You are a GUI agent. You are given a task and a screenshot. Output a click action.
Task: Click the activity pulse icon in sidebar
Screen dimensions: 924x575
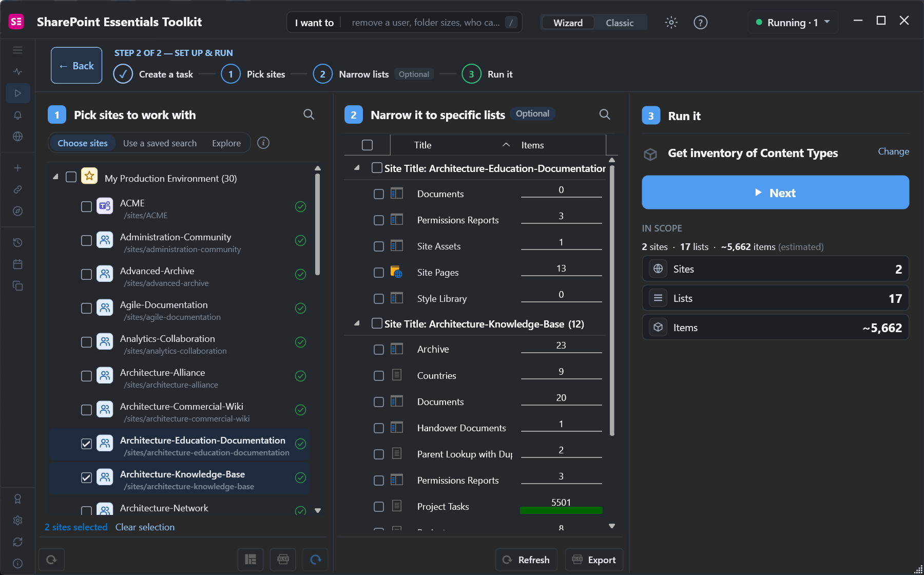click(x=17, y=72)
